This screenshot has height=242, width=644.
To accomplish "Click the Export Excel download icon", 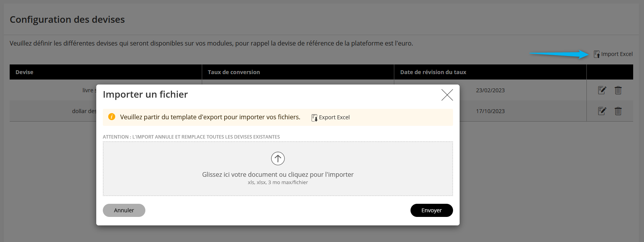I will [315, 118].
